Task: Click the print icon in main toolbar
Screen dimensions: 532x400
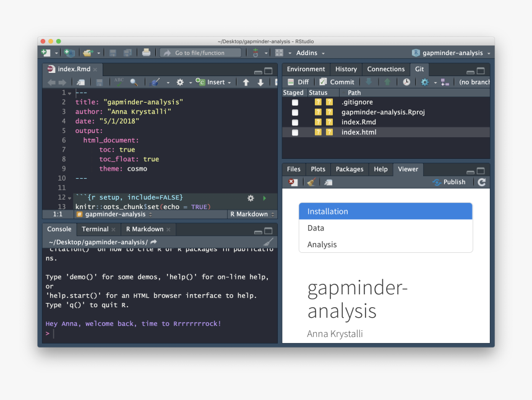Action: (x=146, y=53)
